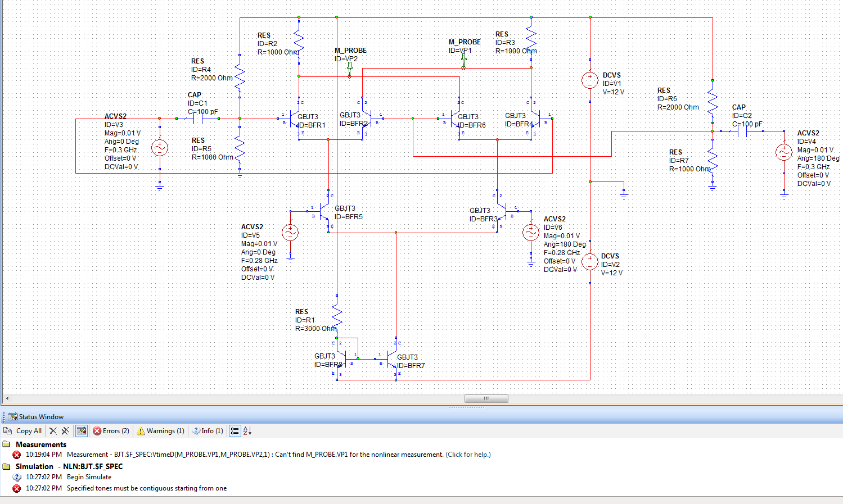Click the clear-all messages crossed-X icon

pos(65,431)
